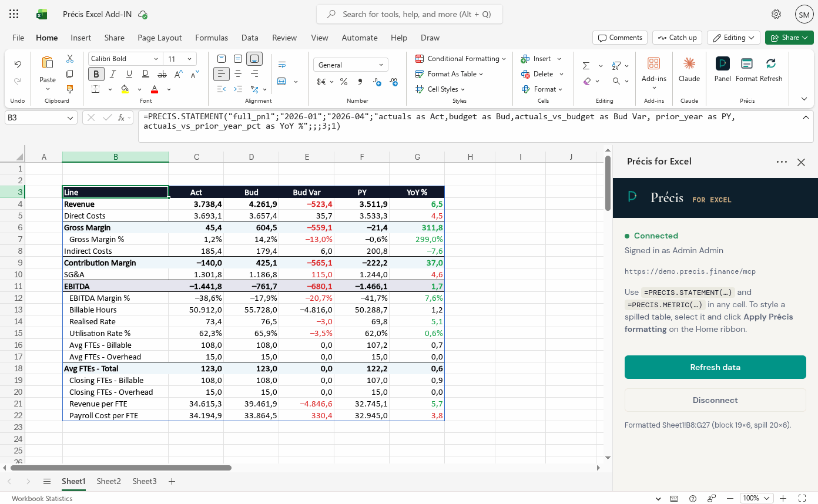Screen dimensions: 818x504
Task: Switch to Sheet3 tab
Action: click(145, 481)
